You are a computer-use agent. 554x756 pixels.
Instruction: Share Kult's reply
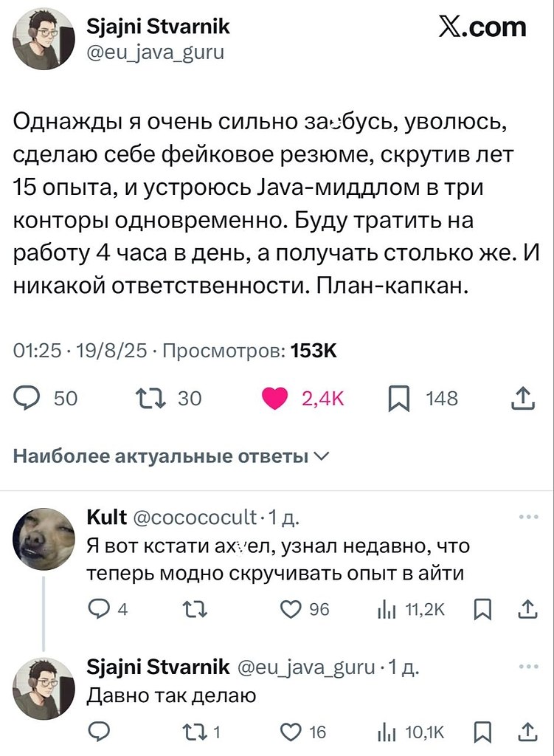click(x=528, y=609)
